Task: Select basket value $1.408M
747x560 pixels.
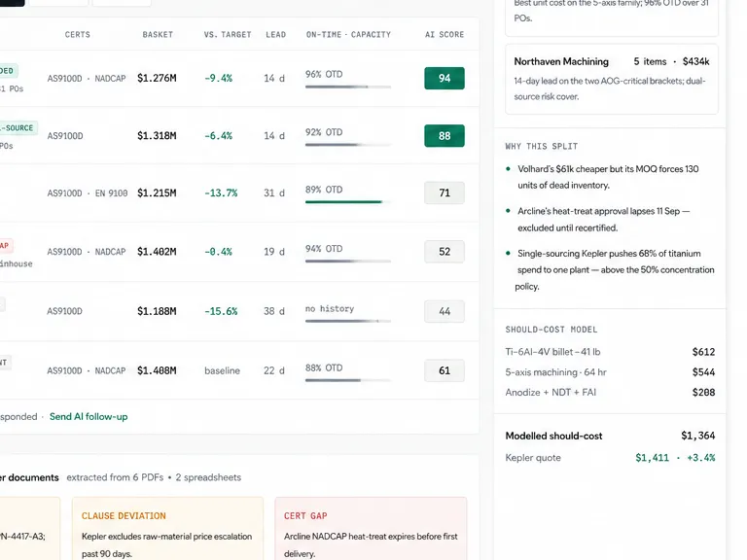Action: tap(157, 370)
